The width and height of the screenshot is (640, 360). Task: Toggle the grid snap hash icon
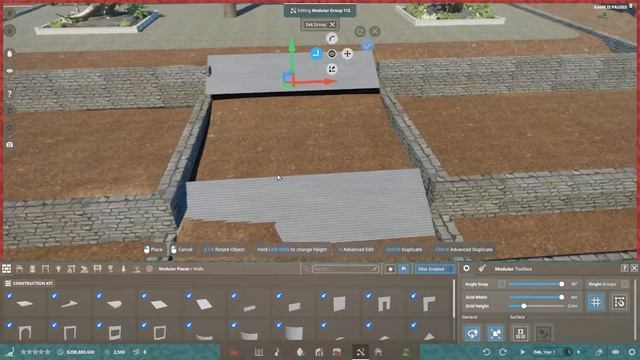(x=596, y=302)
